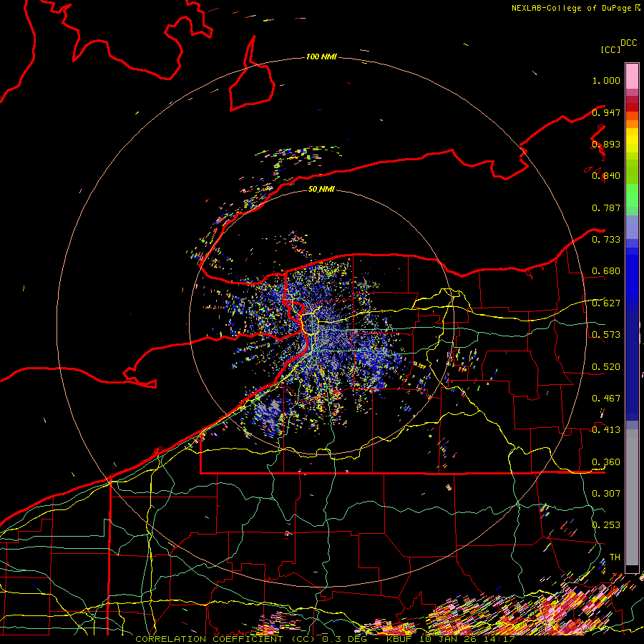
Task: Click the 0.360 scale value
Action: coord(606,462)
